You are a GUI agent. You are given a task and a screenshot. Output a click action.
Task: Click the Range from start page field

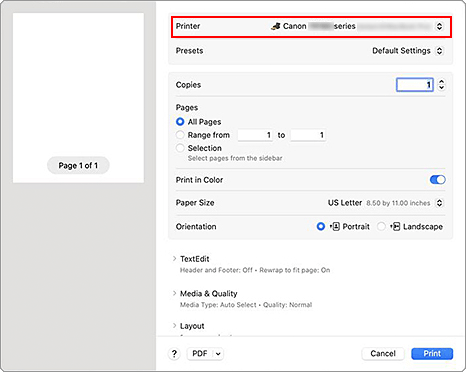pos(255,135)
